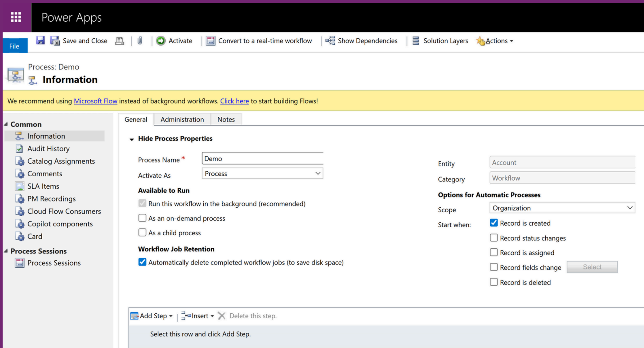The width and height of the screenshot is (644, 348).
Task: Click the Add Step icon
Action: (x=134, y=316)
